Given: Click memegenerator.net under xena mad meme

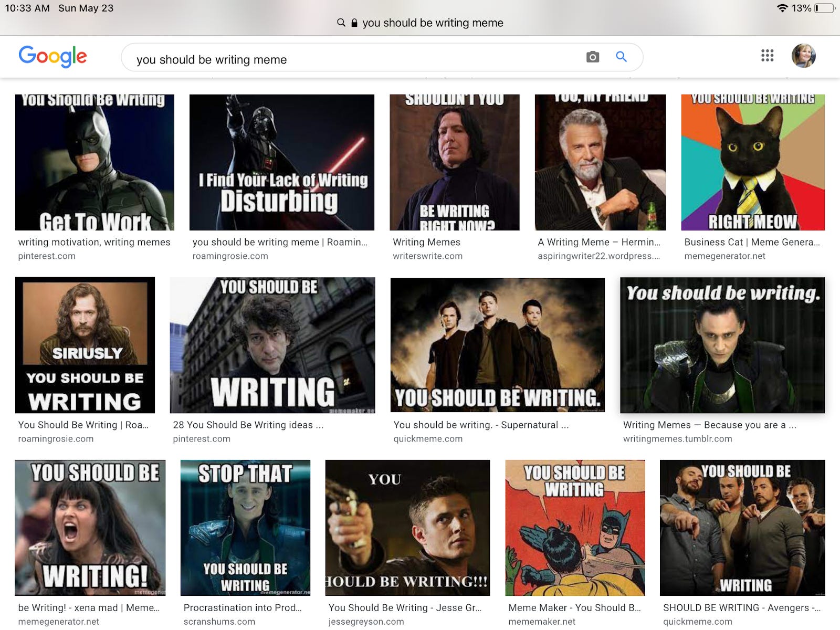Looking at the screenshot, I should click(58, 622).
